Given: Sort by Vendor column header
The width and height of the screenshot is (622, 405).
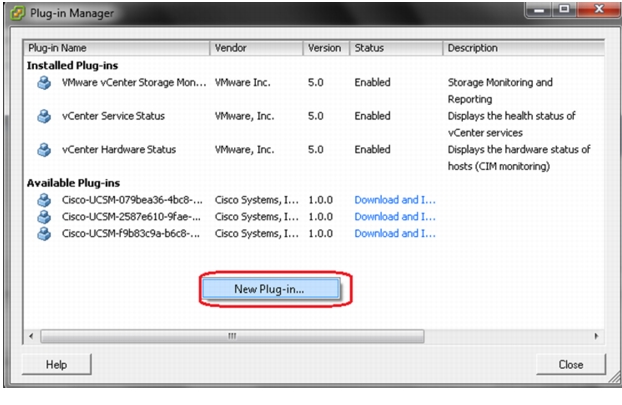Looking at the screenshot, I should click(256, 48).
